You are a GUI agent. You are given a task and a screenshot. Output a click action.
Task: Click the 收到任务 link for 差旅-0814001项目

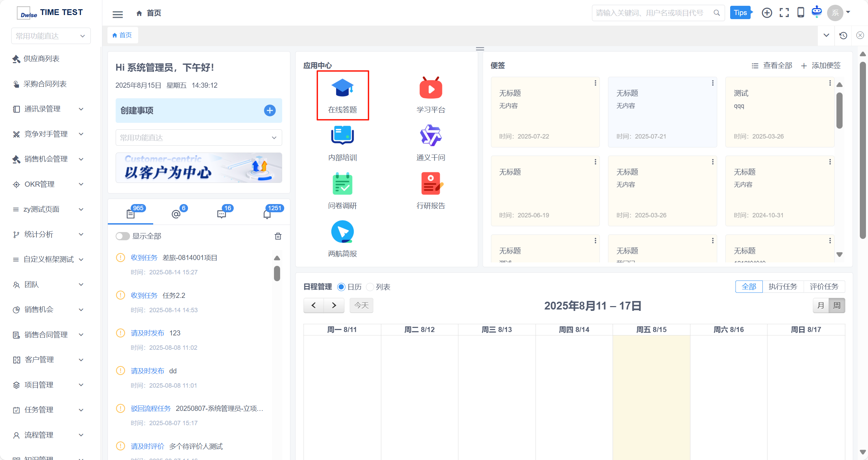[x=144, y=258]
